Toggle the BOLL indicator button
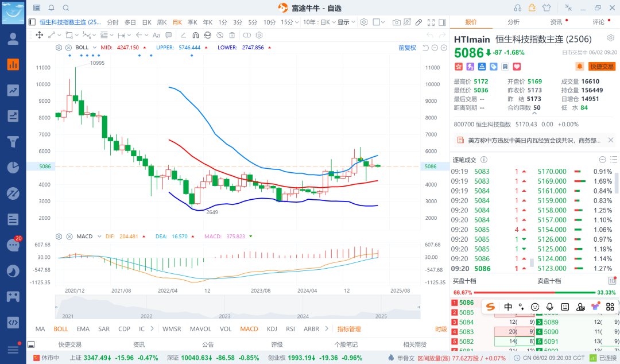Viewport: 620px width, 364px height. [61, 329]
